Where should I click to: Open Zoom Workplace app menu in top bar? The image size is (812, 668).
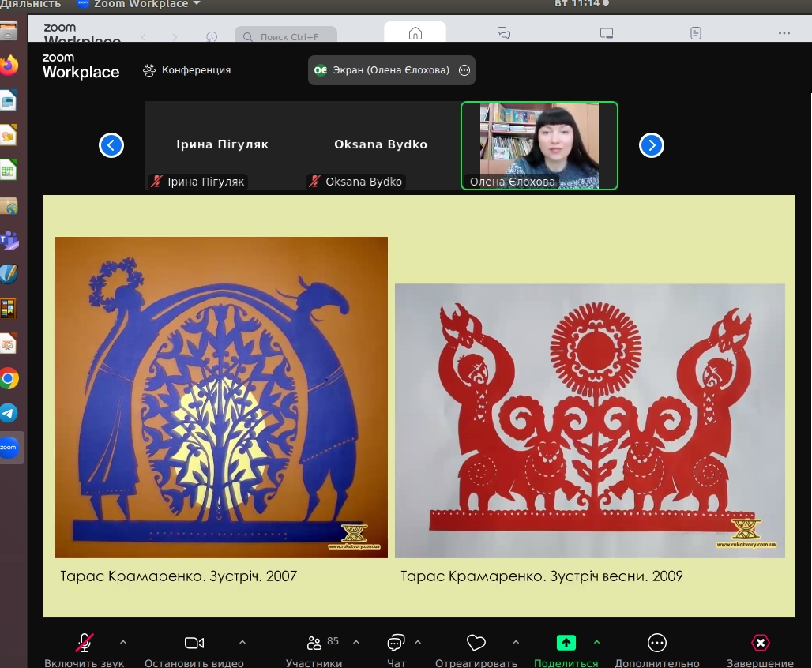coord(138,4)
